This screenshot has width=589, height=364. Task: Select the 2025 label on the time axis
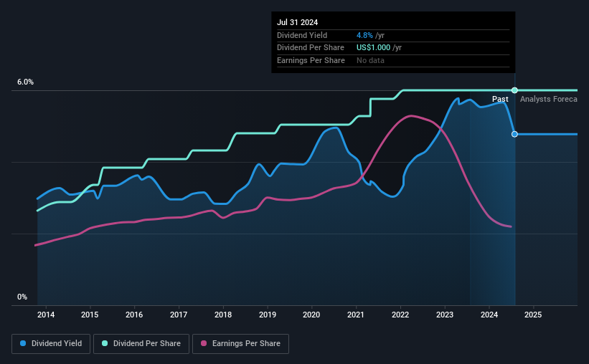pos(533,315)
